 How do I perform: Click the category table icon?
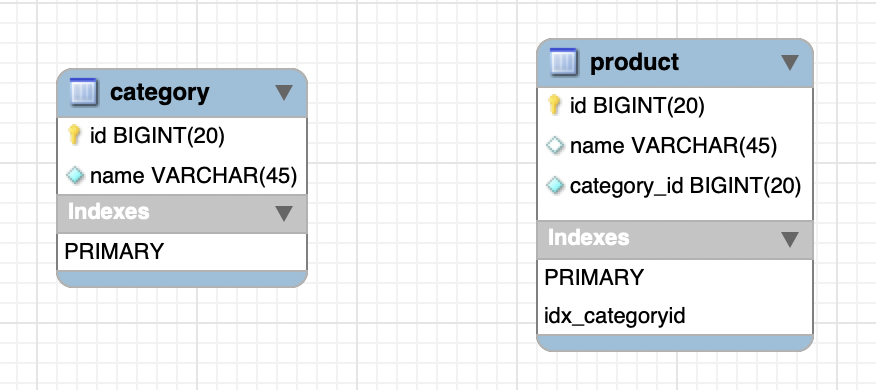pyautogui.click(x=84, y=92)
